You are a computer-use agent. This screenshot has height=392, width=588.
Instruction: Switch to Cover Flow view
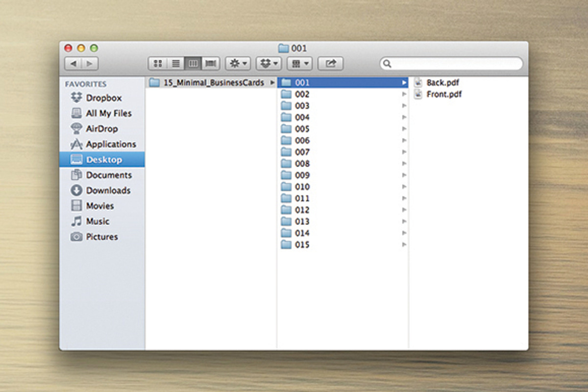(211, 64)
